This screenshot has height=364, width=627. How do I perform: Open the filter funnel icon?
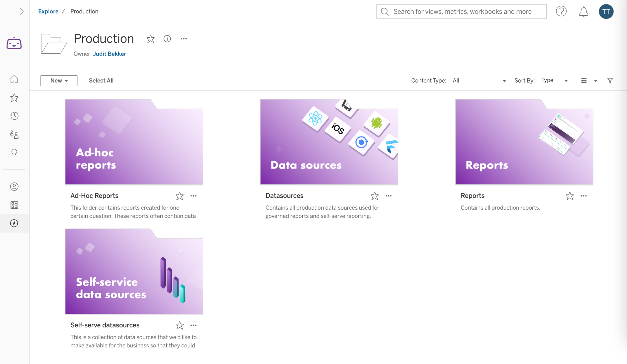coord(610,81)
